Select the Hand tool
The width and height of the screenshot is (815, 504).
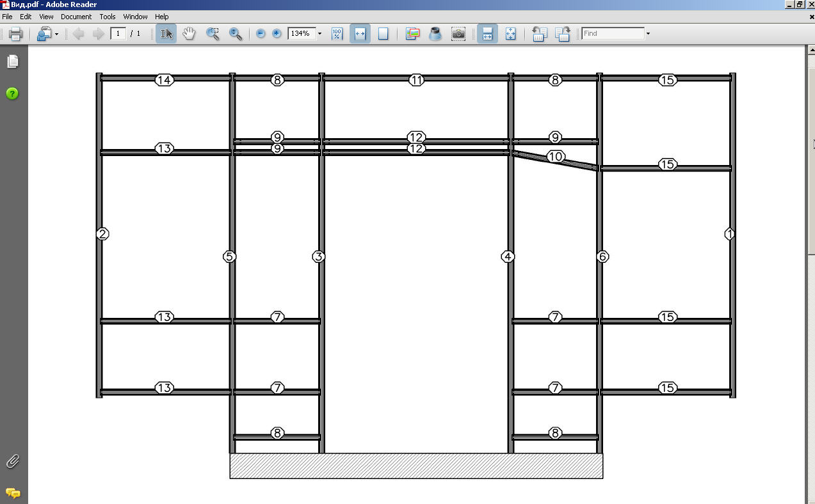coord(189,33)
